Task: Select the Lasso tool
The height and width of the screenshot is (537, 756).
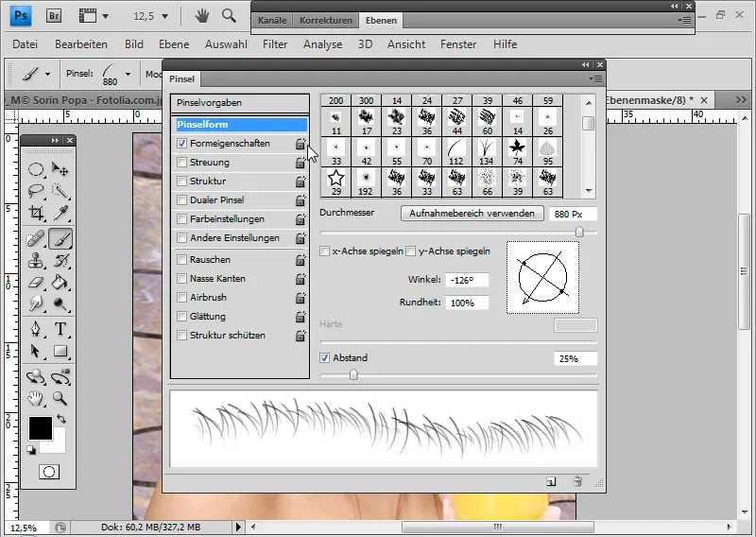Action: click(36, 191)
